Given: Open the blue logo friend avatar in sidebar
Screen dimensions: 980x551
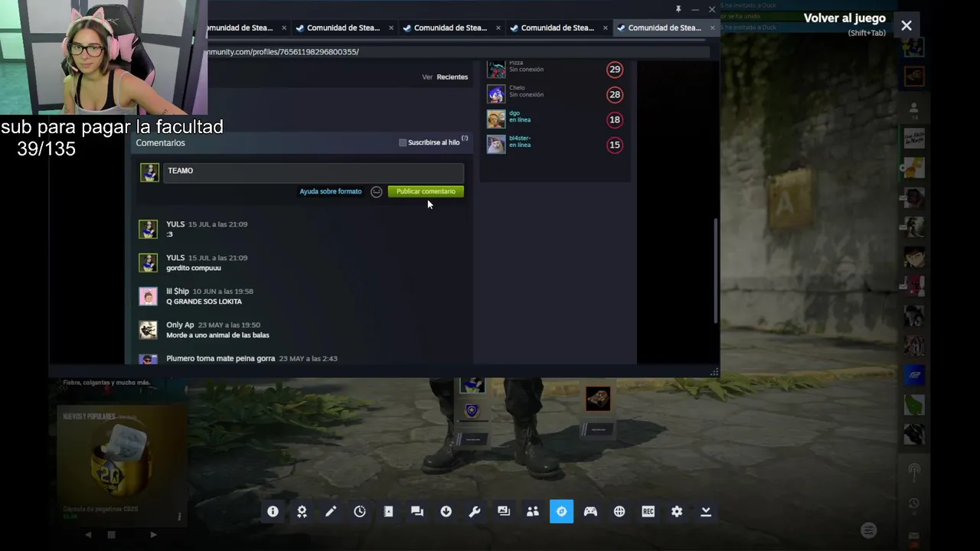Looking at the screenshot, I should 914,375.
